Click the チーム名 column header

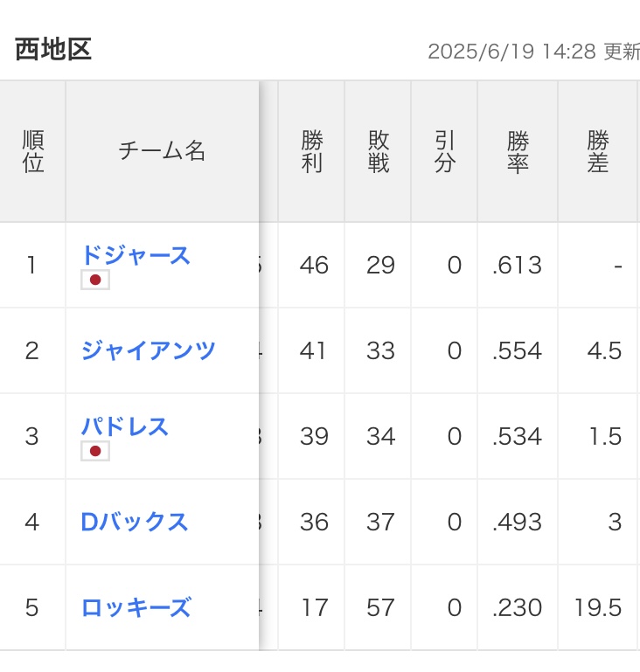[162, 151]
